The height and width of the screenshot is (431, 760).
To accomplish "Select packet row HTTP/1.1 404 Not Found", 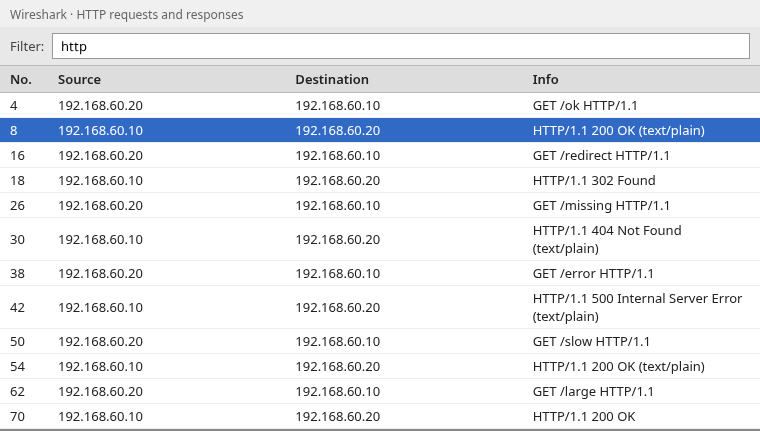I will (x=380, y=239).
